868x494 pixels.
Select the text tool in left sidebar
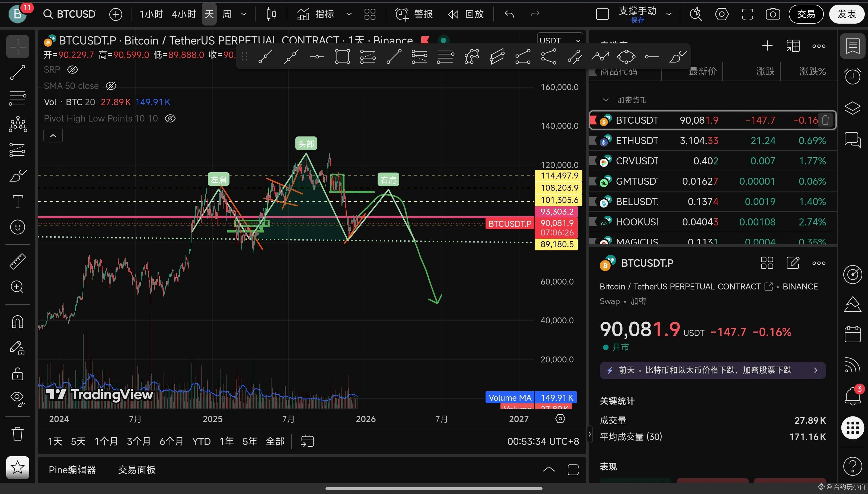(x=18, y=201)
